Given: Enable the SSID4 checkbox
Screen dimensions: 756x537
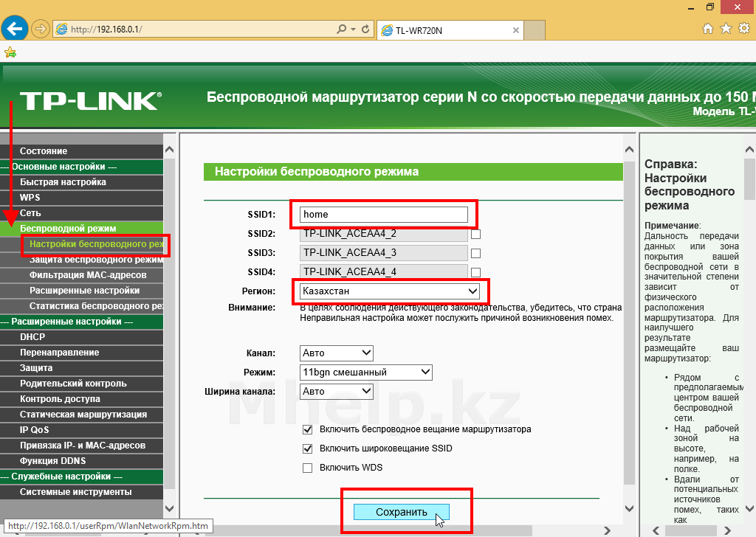Looking at the screenshot, I should [476, 272].
